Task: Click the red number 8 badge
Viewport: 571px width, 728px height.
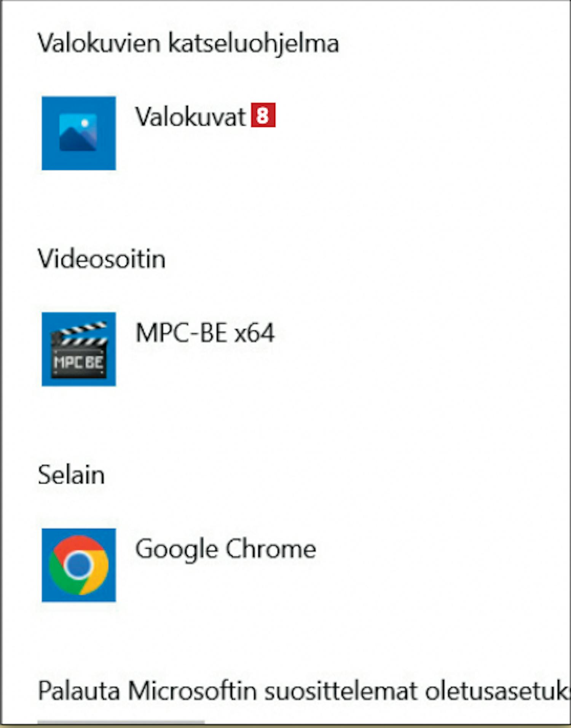Action: point(263,115)
